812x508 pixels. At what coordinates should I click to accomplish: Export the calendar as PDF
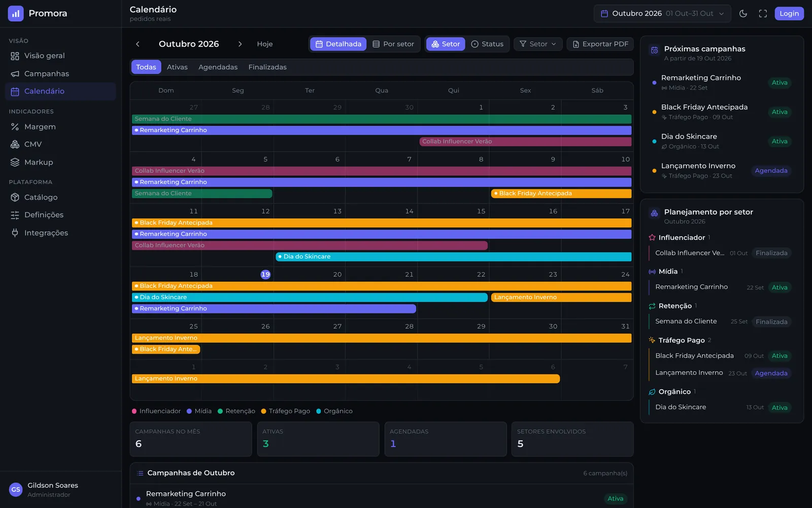tap(600, 44)
